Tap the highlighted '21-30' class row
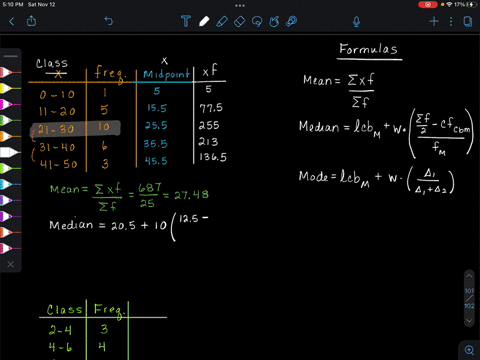The height and width of the screenshot is (360, 480). (75, 128)
